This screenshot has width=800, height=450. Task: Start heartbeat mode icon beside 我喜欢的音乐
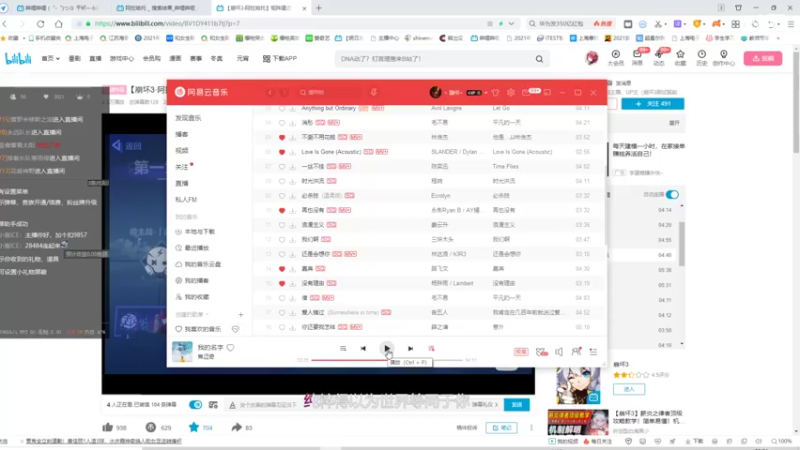235,329
